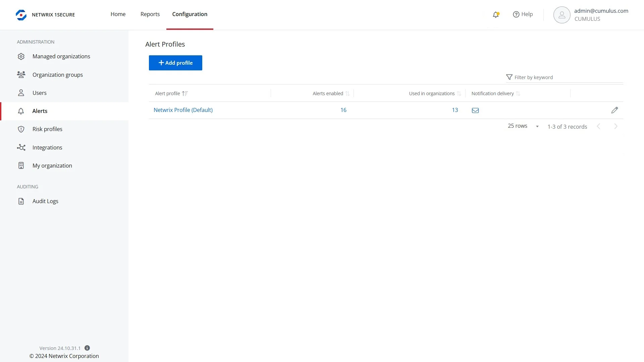The image size is (644, 362).
Task: Click the filter funnel icon
Action: [509, 77]
